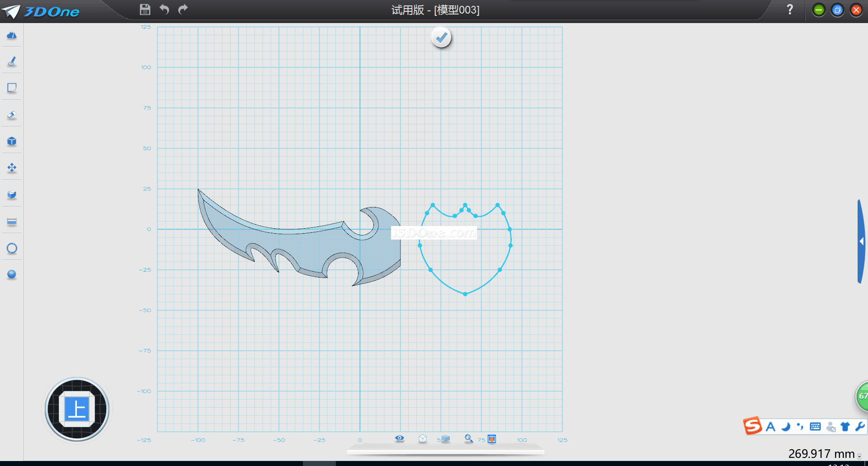Click the magnifier zoom tool
Screen dimensions: 868x466
pos(469,438)
